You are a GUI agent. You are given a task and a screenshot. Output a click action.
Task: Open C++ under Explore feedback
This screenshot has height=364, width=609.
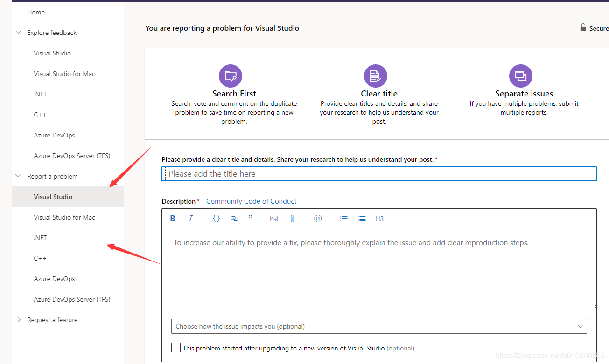pyautogui.click(x=40, y=115)
